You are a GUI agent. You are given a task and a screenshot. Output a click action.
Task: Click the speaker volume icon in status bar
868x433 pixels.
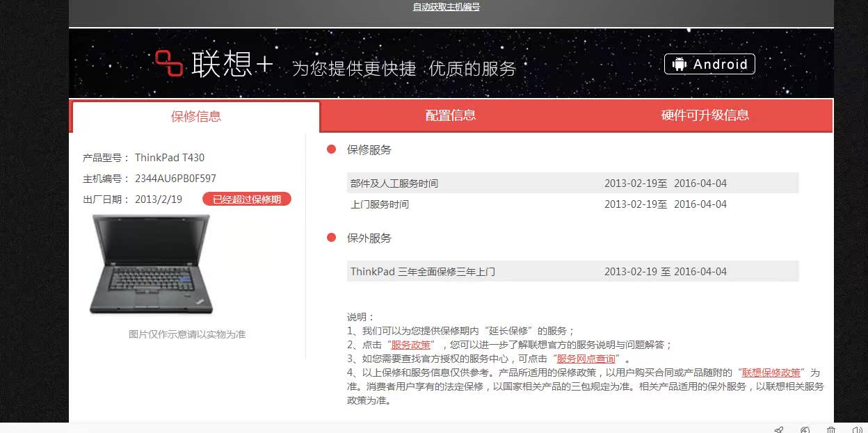(x=858, y=430)
